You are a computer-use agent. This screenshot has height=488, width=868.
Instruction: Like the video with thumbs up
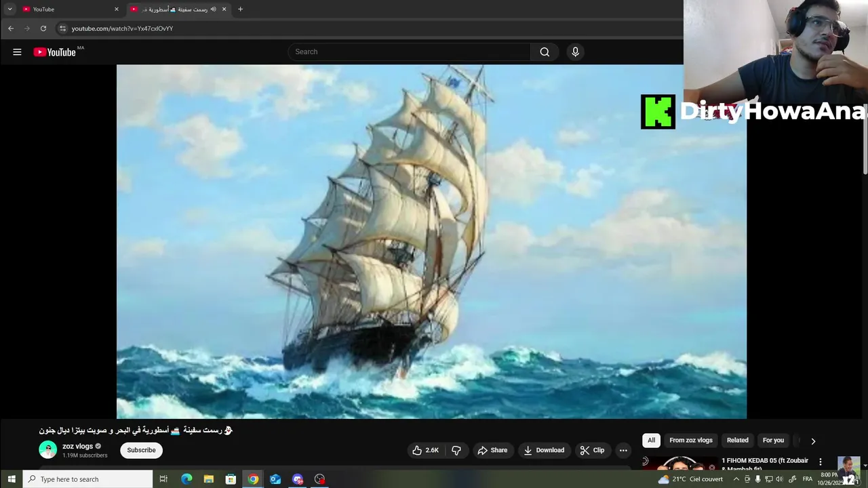pos(426,450)
